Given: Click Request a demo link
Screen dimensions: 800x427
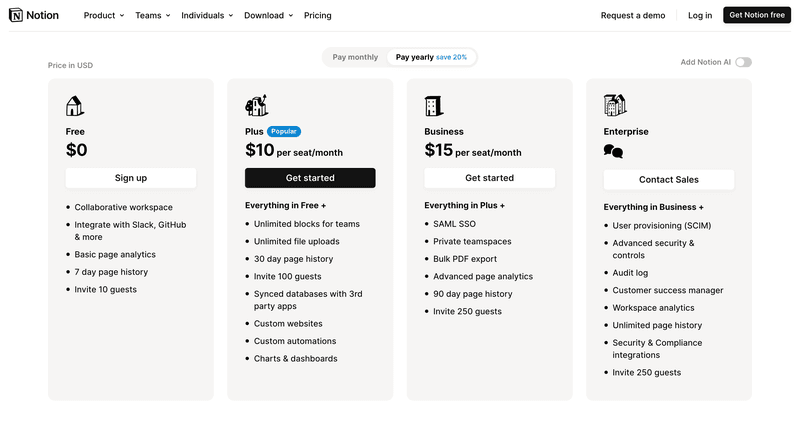Looking at the screenshot, I should coord(633,16).
